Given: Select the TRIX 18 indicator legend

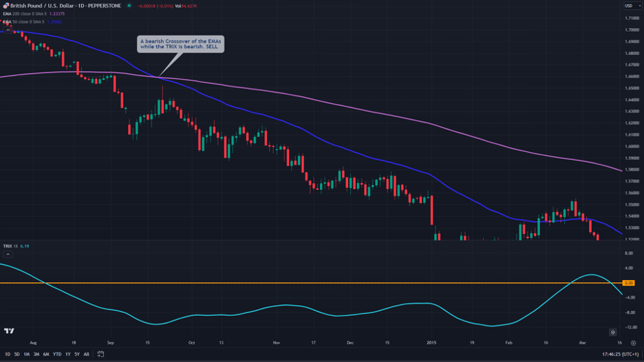Looking at the screenshot, I should tap(11, 246).
